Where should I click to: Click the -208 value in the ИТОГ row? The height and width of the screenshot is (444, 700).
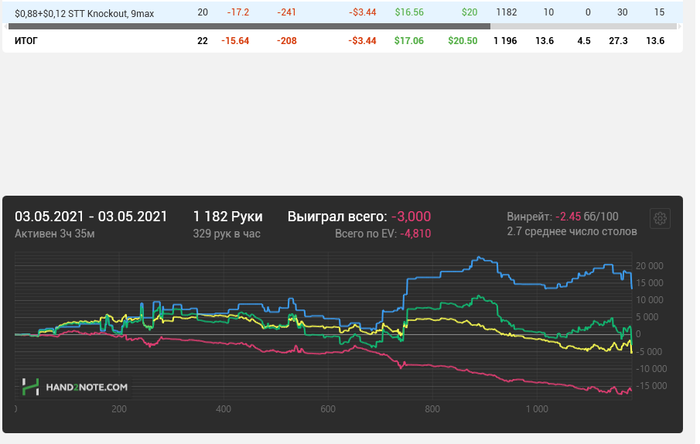click(x=287, y=41)
